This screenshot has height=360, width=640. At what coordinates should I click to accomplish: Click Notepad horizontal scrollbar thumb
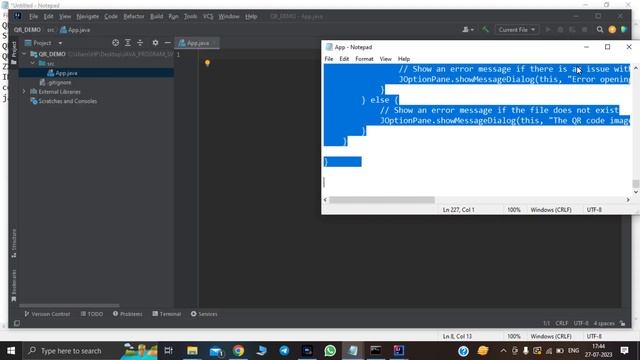[x=382, y=200]
